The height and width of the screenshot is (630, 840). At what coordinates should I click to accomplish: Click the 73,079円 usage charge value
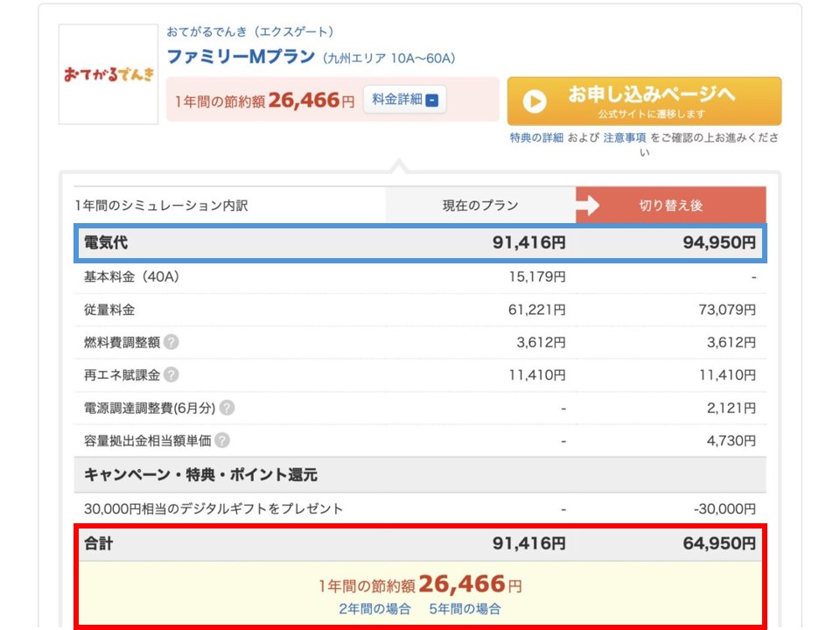click(x=727, y=310)
